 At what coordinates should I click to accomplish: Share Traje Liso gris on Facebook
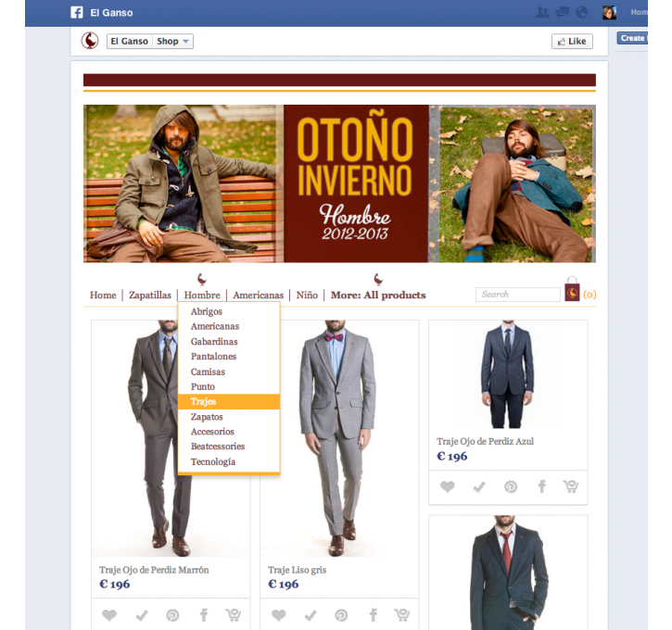pyautogui.click(x=374, y=615)
